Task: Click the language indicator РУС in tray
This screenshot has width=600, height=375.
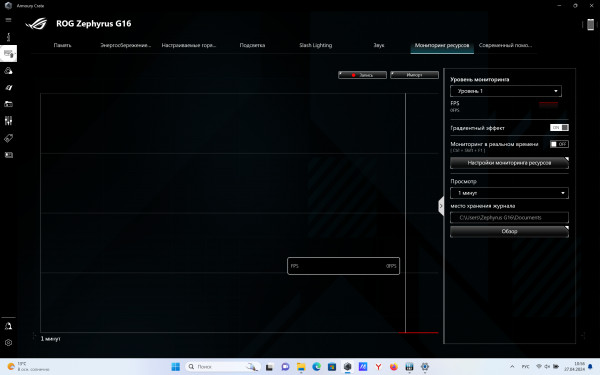Action: pyautogui.click(x=525, y=367)
